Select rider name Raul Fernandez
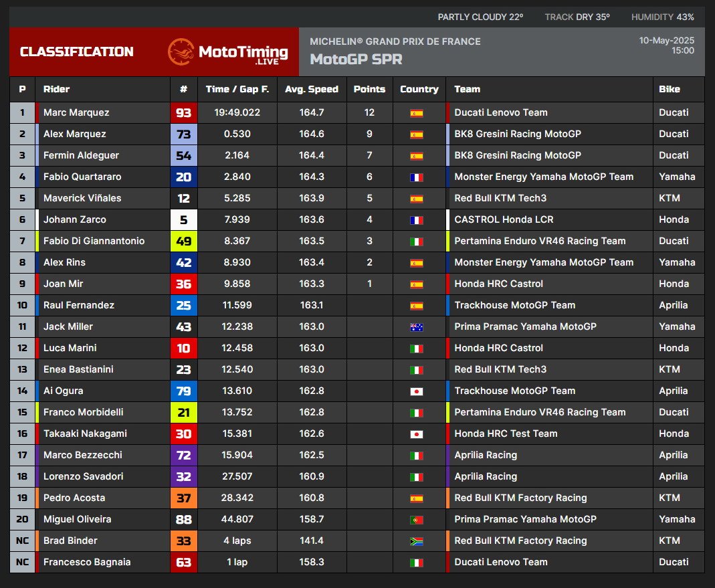 tap(79, 305)
